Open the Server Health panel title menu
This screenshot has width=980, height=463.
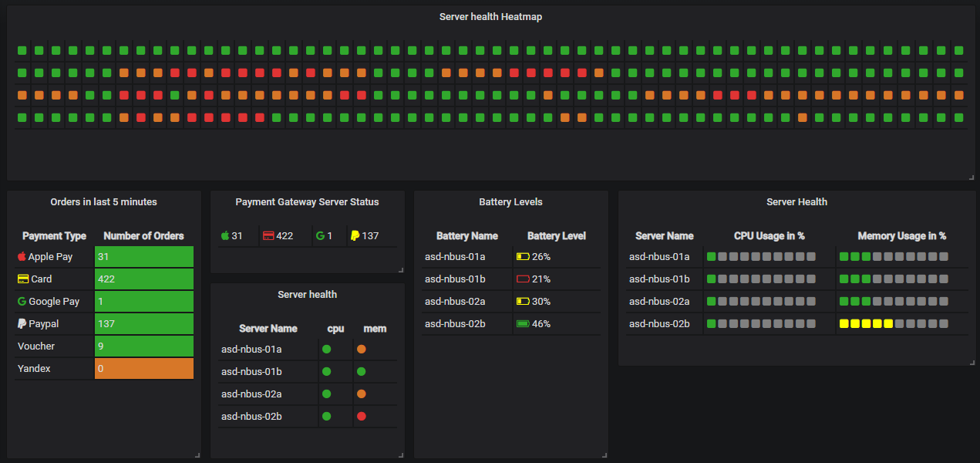[x=796, y=201]
